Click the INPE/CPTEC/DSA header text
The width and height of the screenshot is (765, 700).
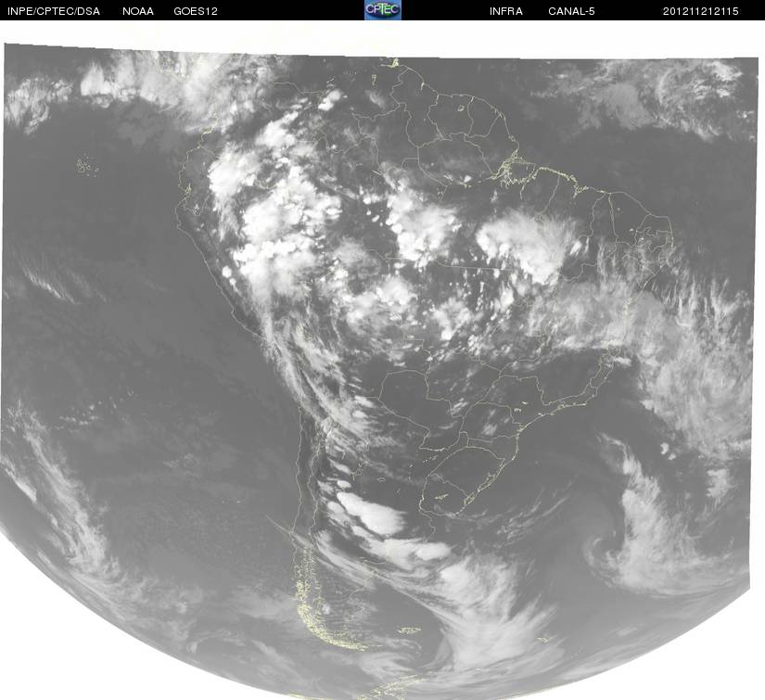54,11
